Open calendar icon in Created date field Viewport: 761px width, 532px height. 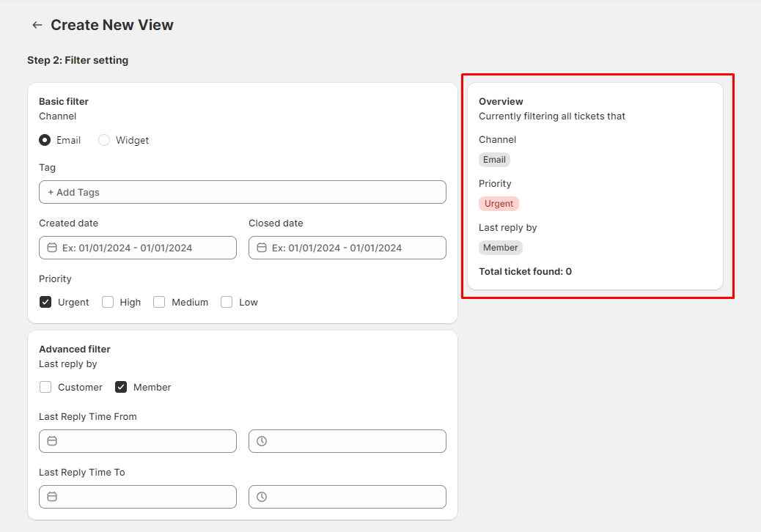coord(52,248)
